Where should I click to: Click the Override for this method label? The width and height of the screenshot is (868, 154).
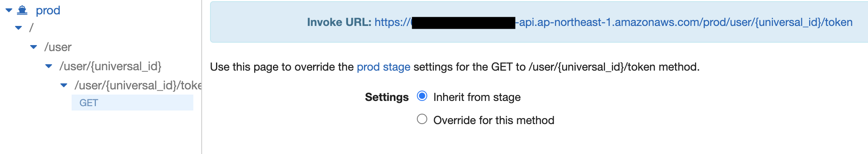[x=494, y=120]
